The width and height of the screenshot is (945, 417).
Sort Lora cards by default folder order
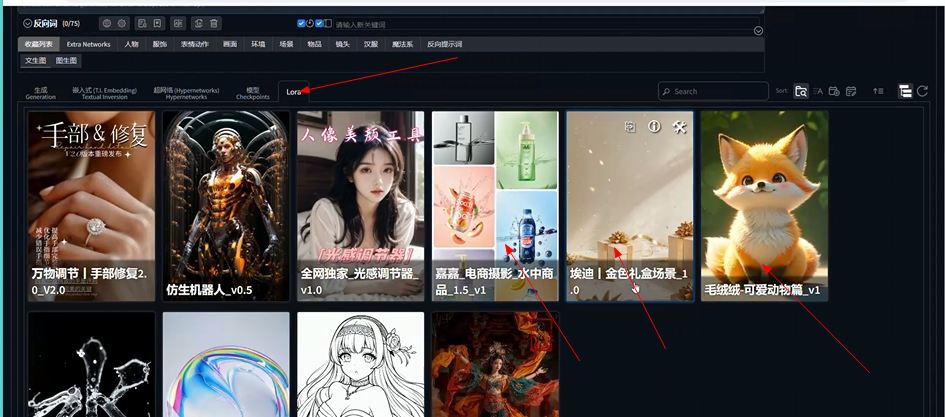coord(801,91)
